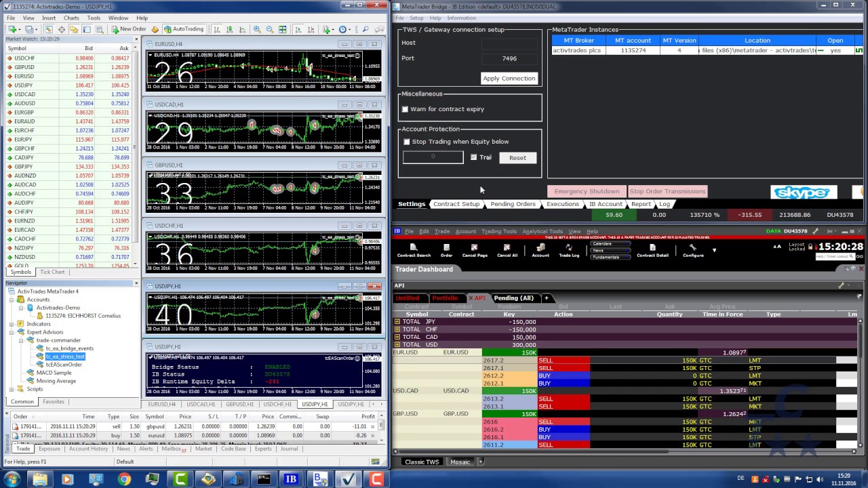The height and width of the screenshot is (488, 868).
Task: Open Chrome from the Windows taskbar
Action: tap(124, 479)
